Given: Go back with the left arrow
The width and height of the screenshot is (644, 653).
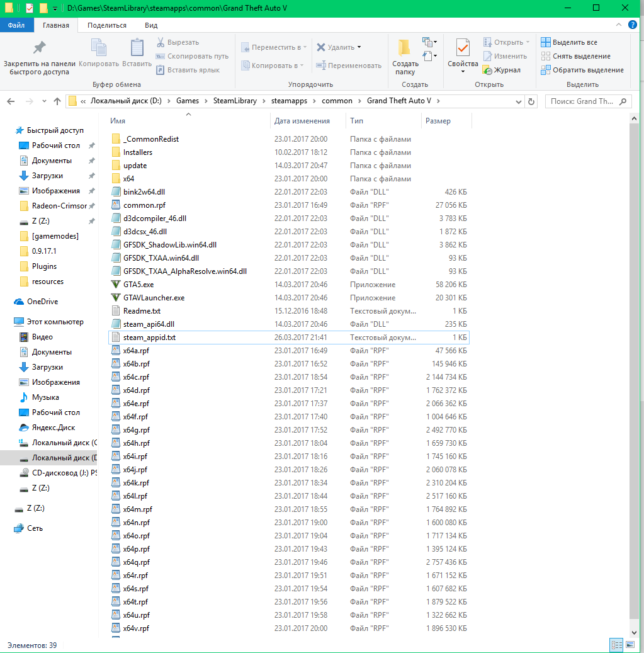Looking at the screenshot, I should (x=11, y=101).
